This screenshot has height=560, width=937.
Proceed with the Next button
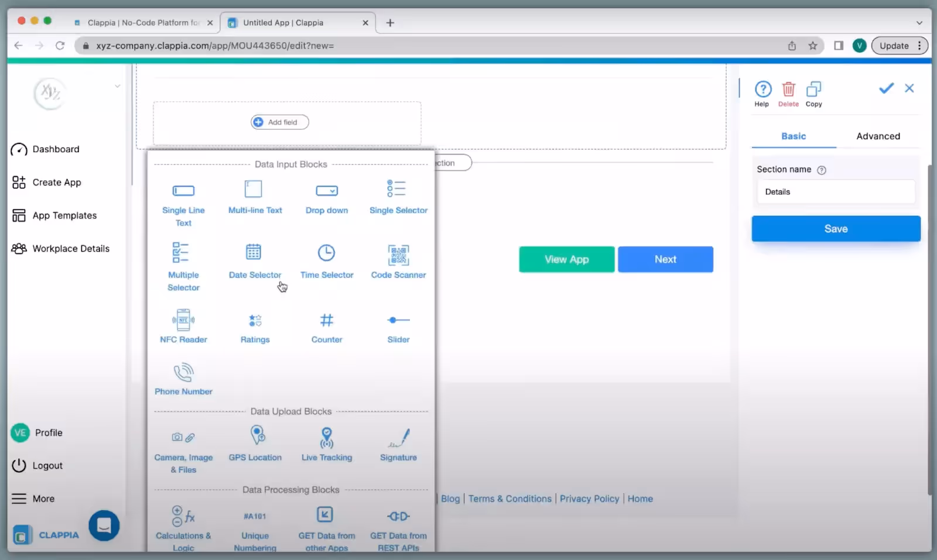coord(665,259)
